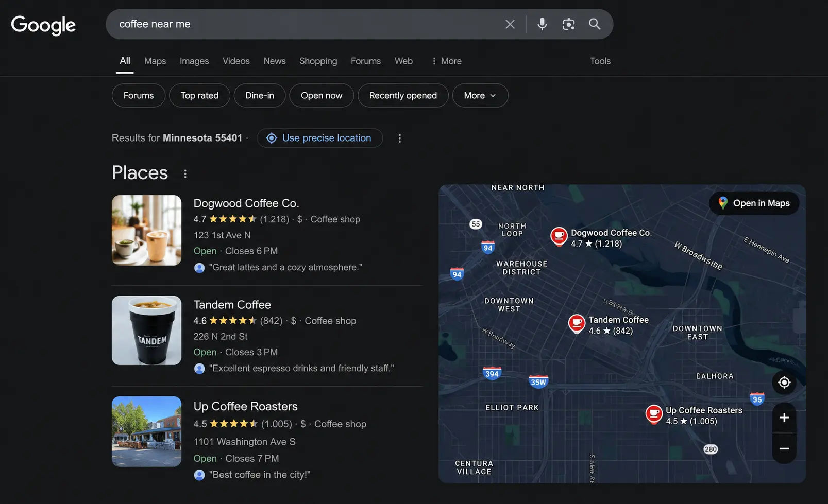Switch to the Shopping tab

click(x=318, y=61)
